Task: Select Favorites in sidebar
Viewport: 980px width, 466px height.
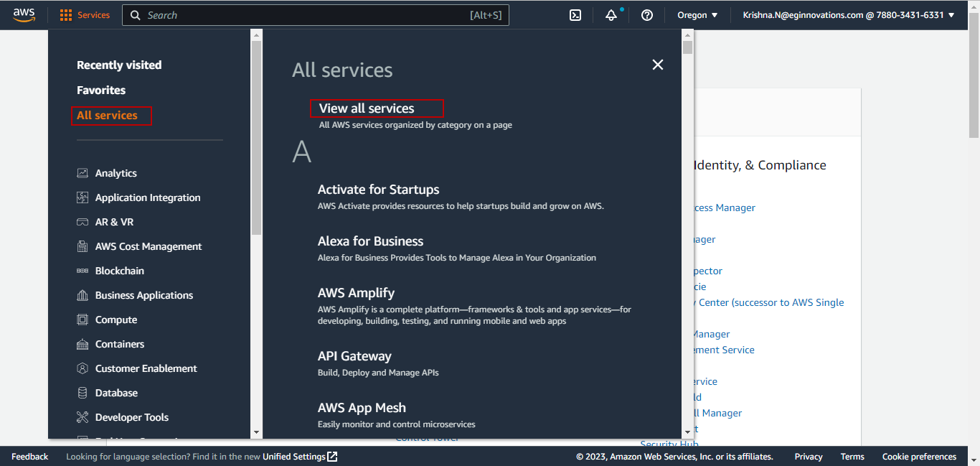Action: click(101, 90)
